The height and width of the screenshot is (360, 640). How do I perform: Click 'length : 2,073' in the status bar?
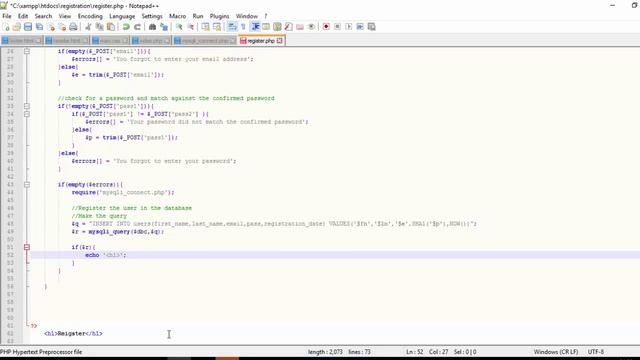pyautogui.click(x=325, y=352)
